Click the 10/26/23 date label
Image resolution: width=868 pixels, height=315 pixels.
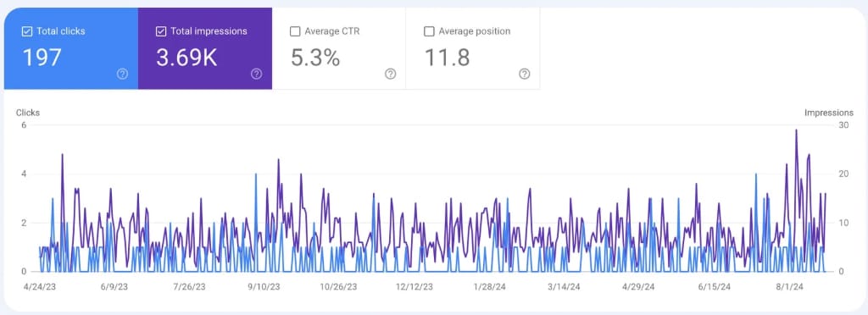pyautogui.click(x=338, y=287)
